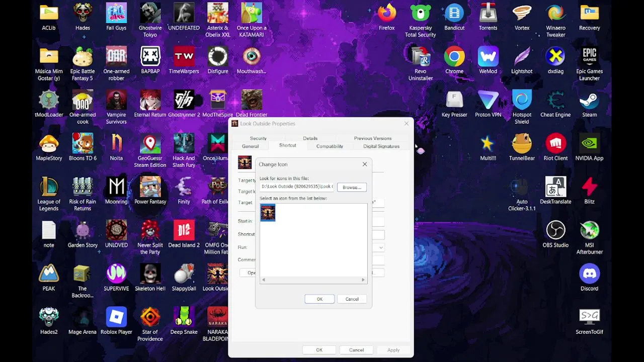Launch the Vortex desktop icon
This screenshot has height=362, width=644.
522,17
